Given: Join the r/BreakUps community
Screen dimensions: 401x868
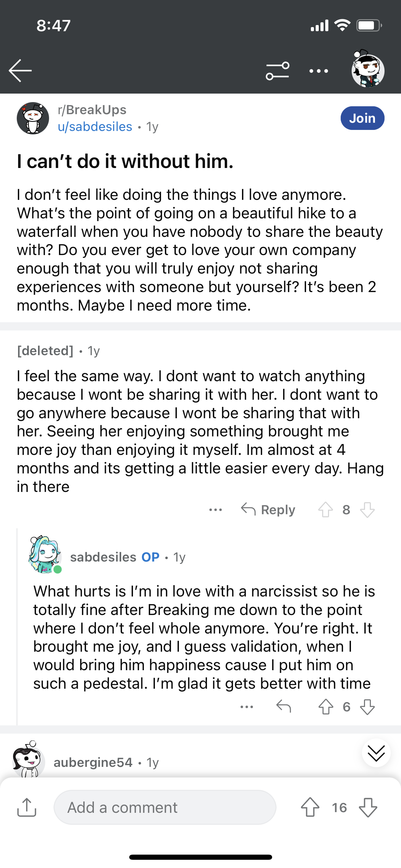Looking at the screenshot, I should pos(362,118).
